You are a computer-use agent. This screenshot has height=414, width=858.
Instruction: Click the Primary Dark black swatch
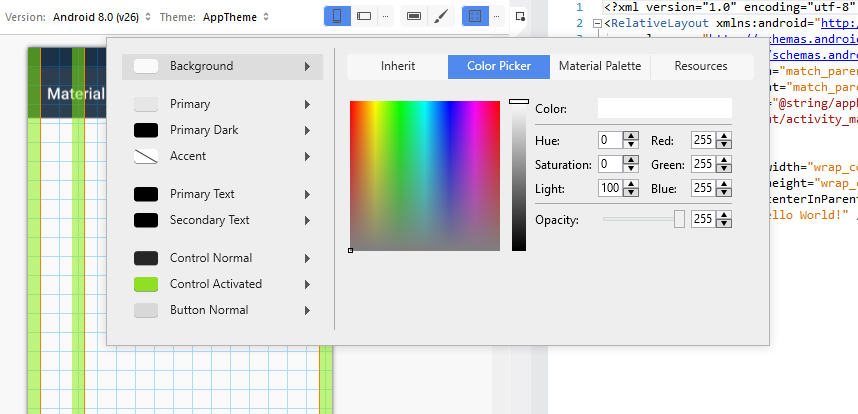pos(146,130)
